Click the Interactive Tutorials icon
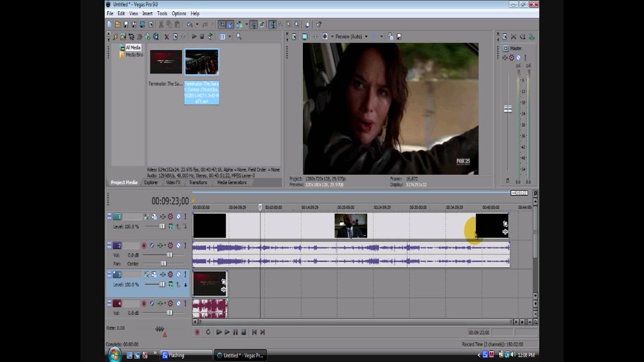Viewport: 644px width, 362px height. (x=307, y=24)
